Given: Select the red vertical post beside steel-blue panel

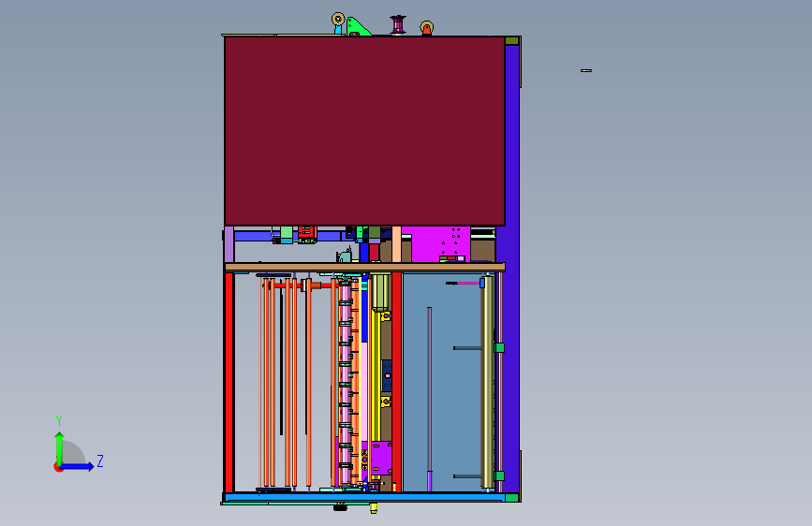Looking at the screenshot, I should coord(397,382).
